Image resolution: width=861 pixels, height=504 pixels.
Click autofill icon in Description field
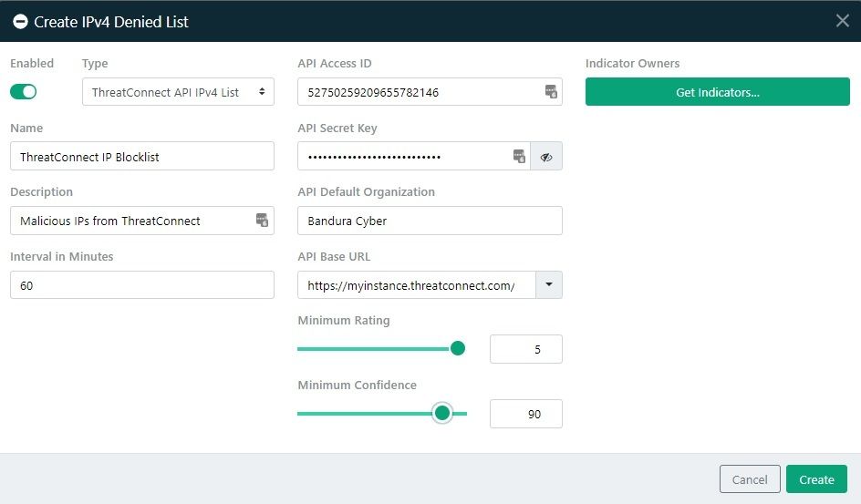pos(262,220)
